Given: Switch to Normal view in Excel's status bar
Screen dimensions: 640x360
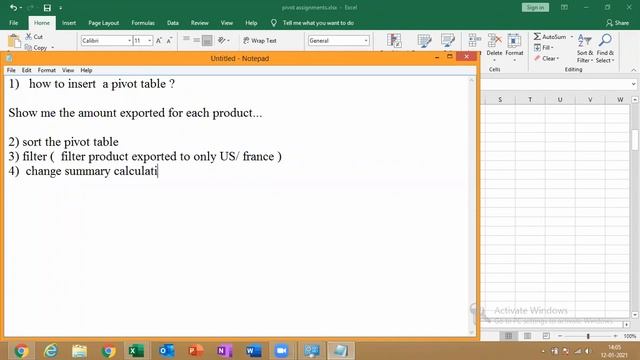Looking at the screenshot, I should [508, 336].
